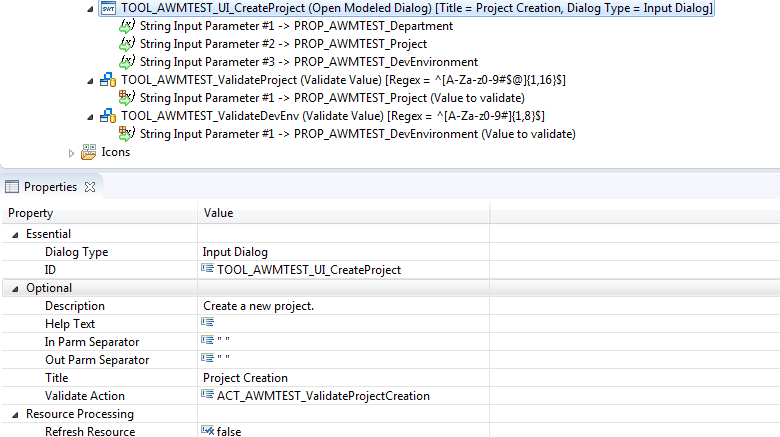780x437 pixels.
Task: Click the Icons folder icon
Action: click(x=89, y=152)
